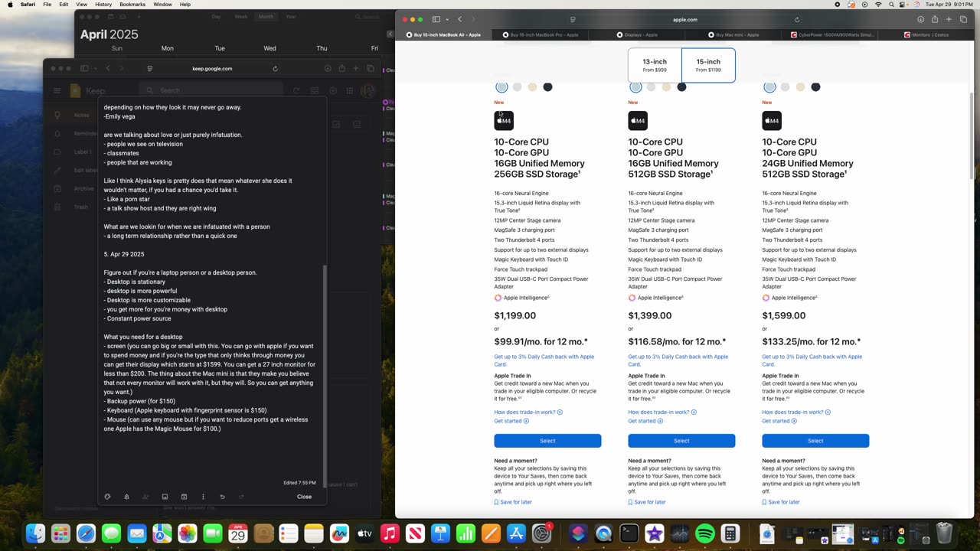Image resolution: width=980 pixels, height=551 pixels.
Task: Expand 'How does trade-in work?' under $1,599.00
Action: (x=796, y=412)
